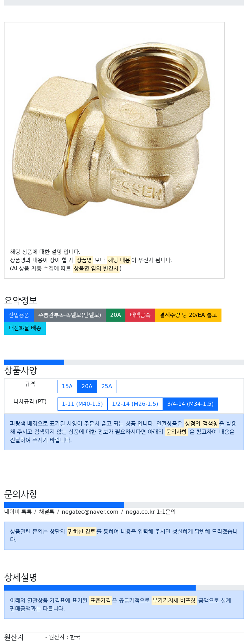This screenshot has width=248, height=644.
Task: Select the 20A size option in 규격
Action: coord(87,386)
